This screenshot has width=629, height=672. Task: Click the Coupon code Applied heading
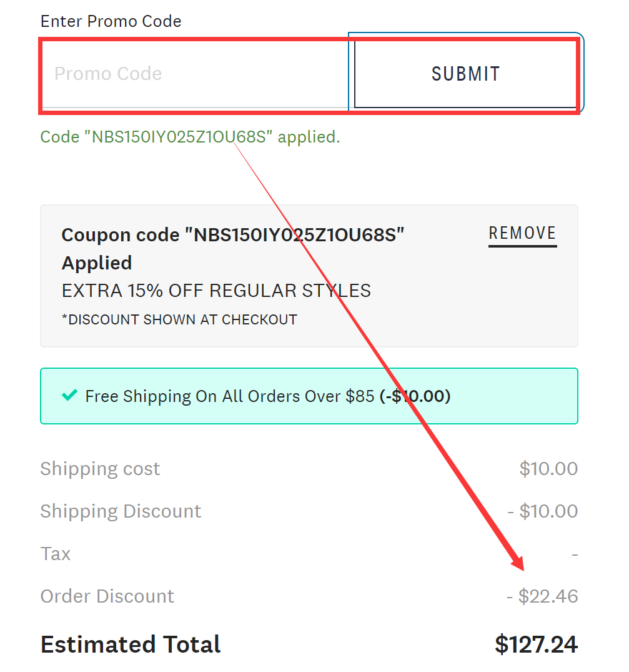coord(232,248)
